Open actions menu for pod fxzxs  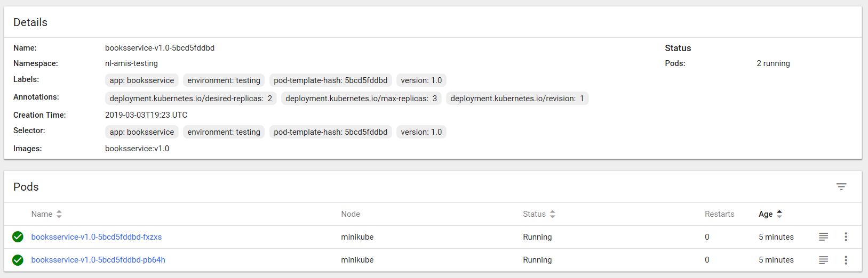tap(846, 237)
